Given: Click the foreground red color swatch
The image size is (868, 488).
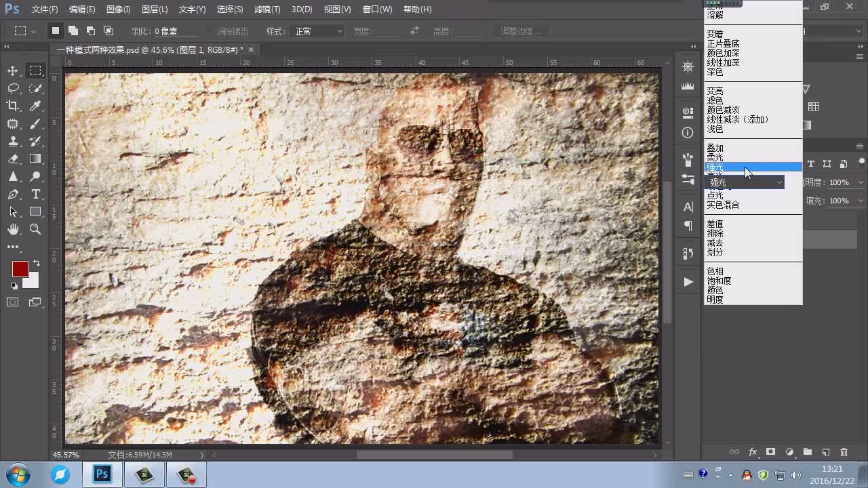Looking at the screenshot, I should [x=20, y=268].
